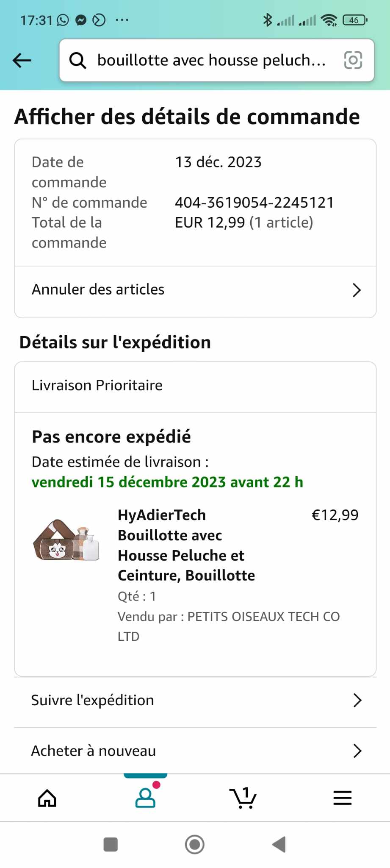This screenshot has height=868, width=390.
Task: Tap the search field with bouillotte query
Action: pyautogui.click(x=212, y=60)
